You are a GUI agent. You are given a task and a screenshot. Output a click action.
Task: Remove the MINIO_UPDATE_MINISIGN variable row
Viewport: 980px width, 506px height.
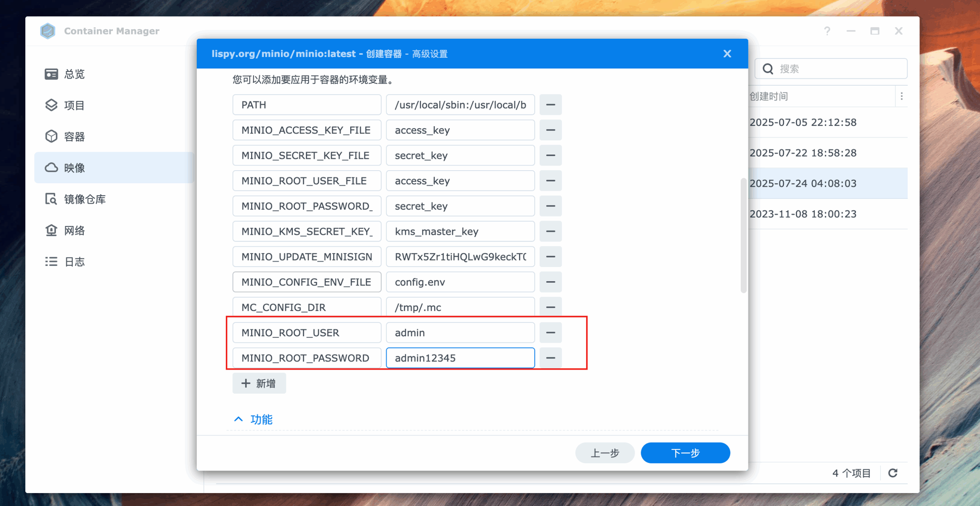[x=550, y=257]
